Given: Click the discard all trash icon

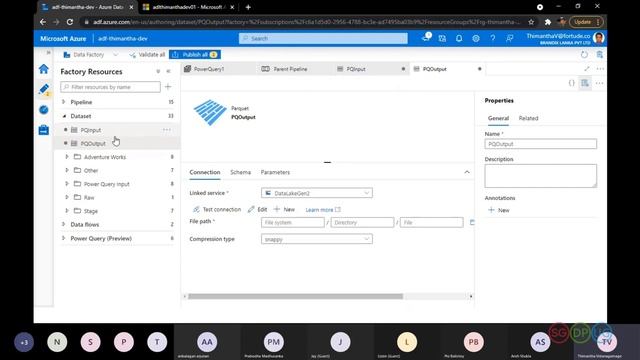Looking at the screenshot, I should click(x=600, y=54).
